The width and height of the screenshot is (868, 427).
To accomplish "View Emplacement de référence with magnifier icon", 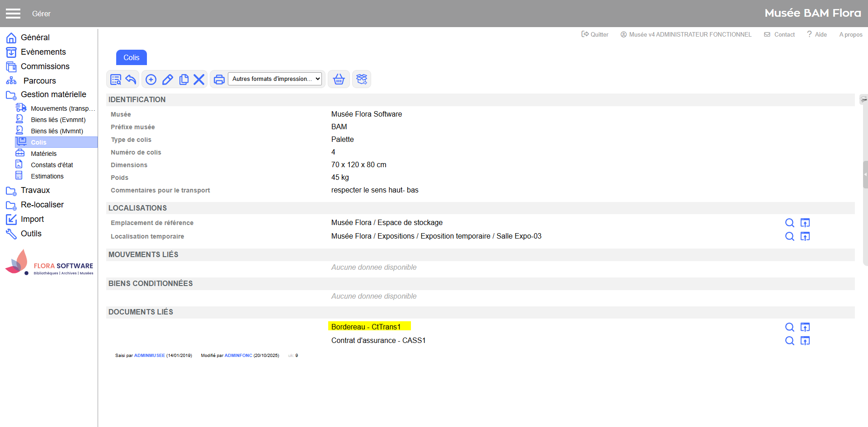I will pos(789,223).
